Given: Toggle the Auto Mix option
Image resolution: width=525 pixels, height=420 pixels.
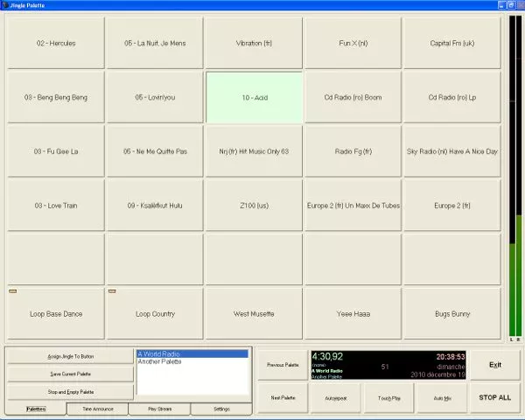Looking at the screenshot, I should click(x=443, y=397).
